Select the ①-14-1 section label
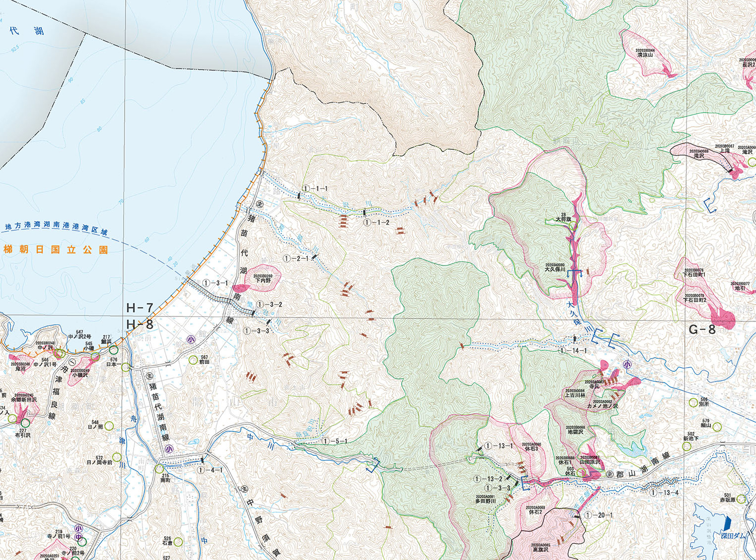The width and height of the screenshot is (756, 560). tap(573, 351)
